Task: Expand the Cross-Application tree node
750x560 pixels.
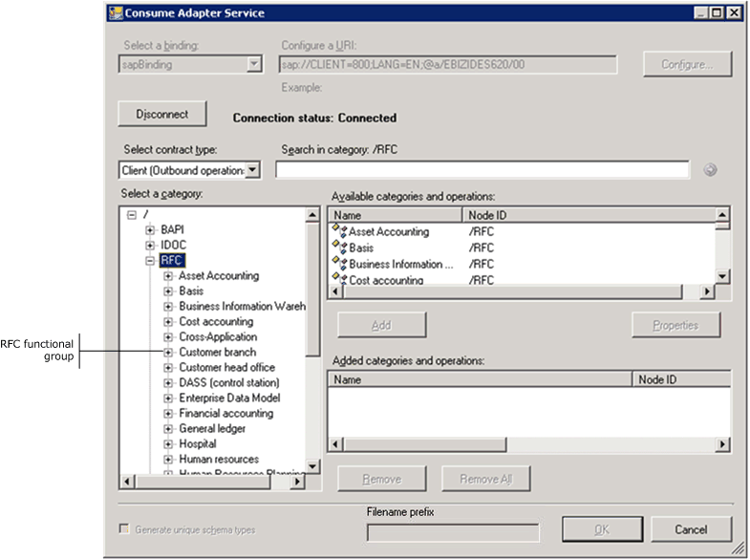Action: point(168,337)
